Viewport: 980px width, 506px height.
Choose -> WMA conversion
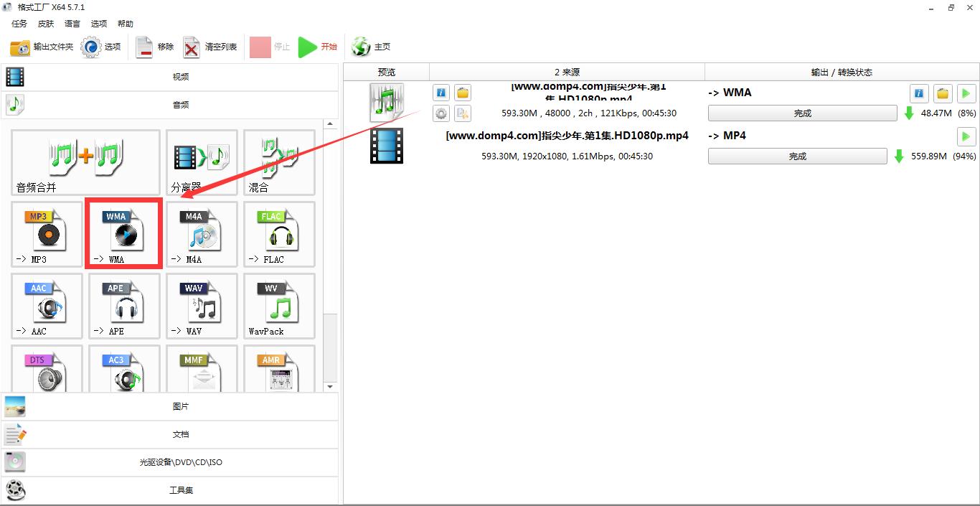pyautogui.click(x=124, y=234)
